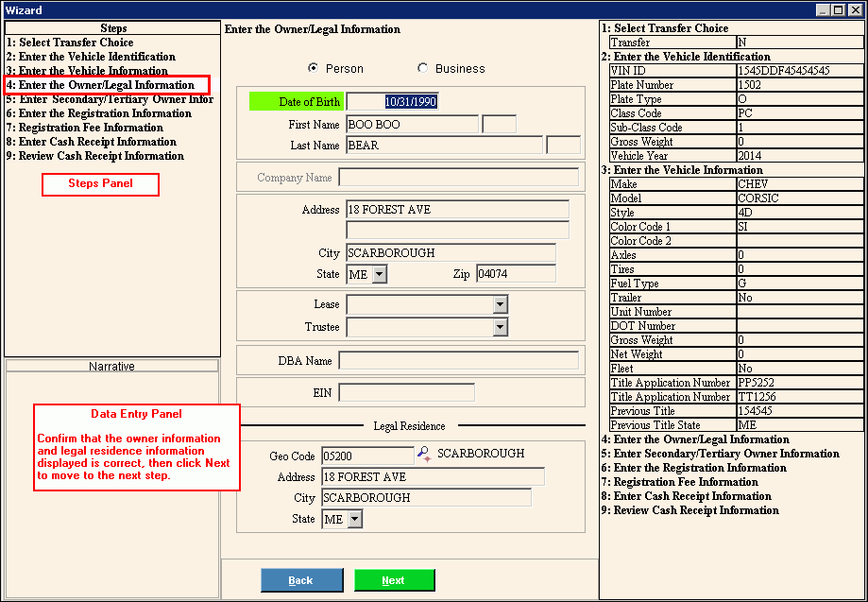Select the Business radio button
This screenshot has width=868, height=602.
[422, 68]
